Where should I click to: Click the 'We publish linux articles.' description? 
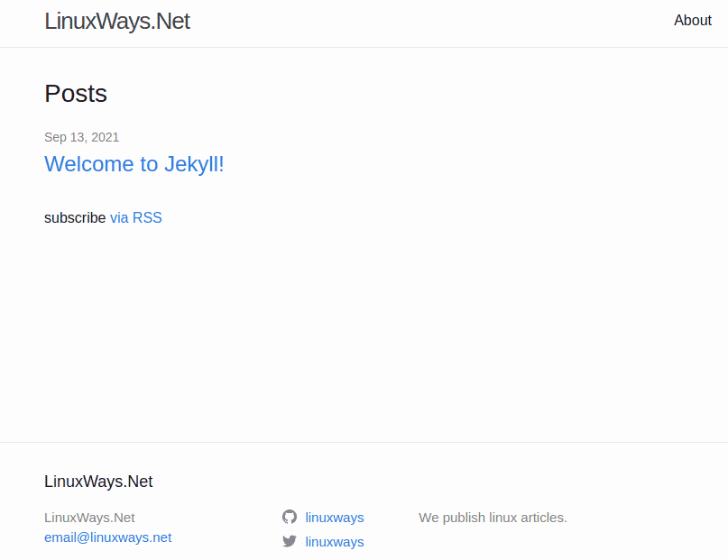pos(493,518)
